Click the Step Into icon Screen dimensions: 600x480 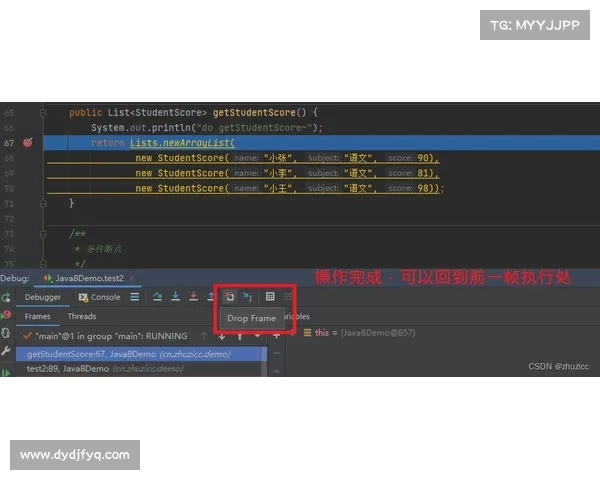point(175,297)
